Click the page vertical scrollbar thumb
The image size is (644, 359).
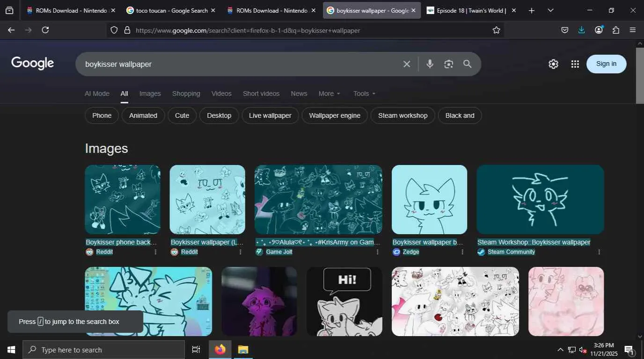coord(640,75)
